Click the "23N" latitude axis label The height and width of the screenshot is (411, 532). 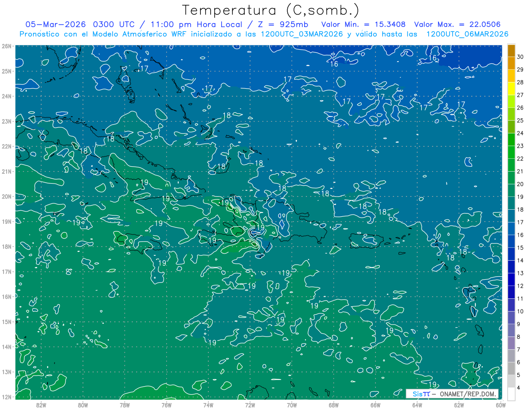(7, 121)
